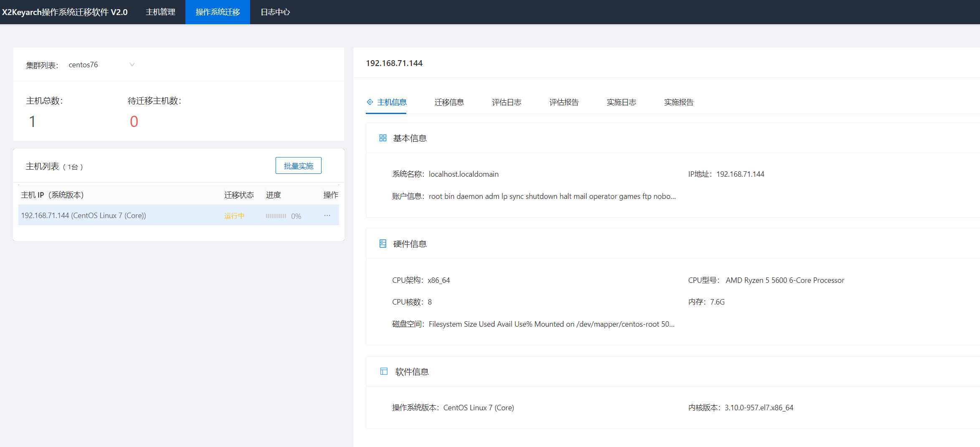This screenshot has width=980, height=447.
Task: Open the 评估报告 tab
Action: point(564,102)
